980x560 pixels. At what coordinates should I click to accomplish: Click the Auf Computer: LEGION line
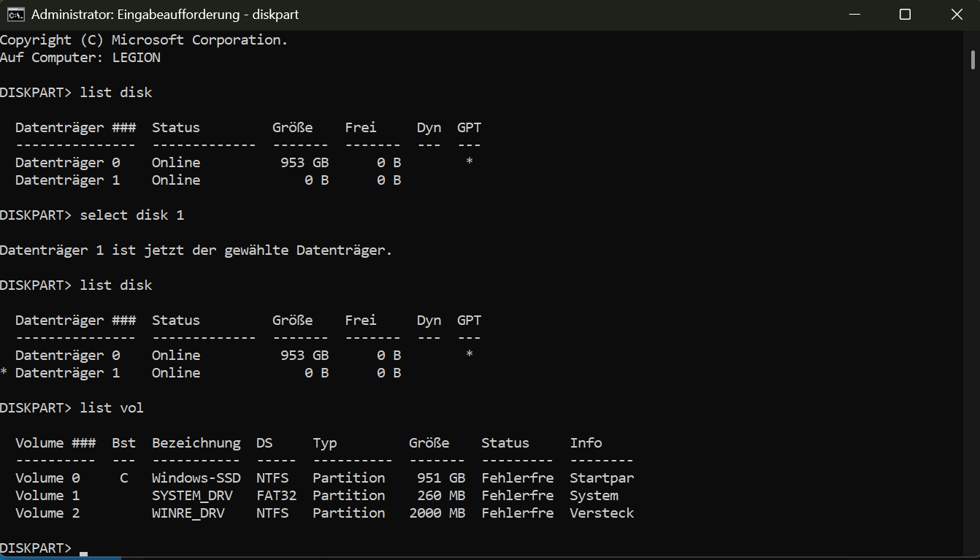80,57
